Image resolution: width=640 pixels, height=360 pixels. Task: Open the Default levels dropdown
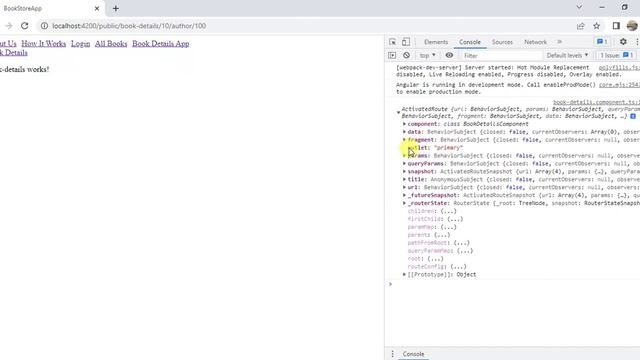(x=567, y=55)
